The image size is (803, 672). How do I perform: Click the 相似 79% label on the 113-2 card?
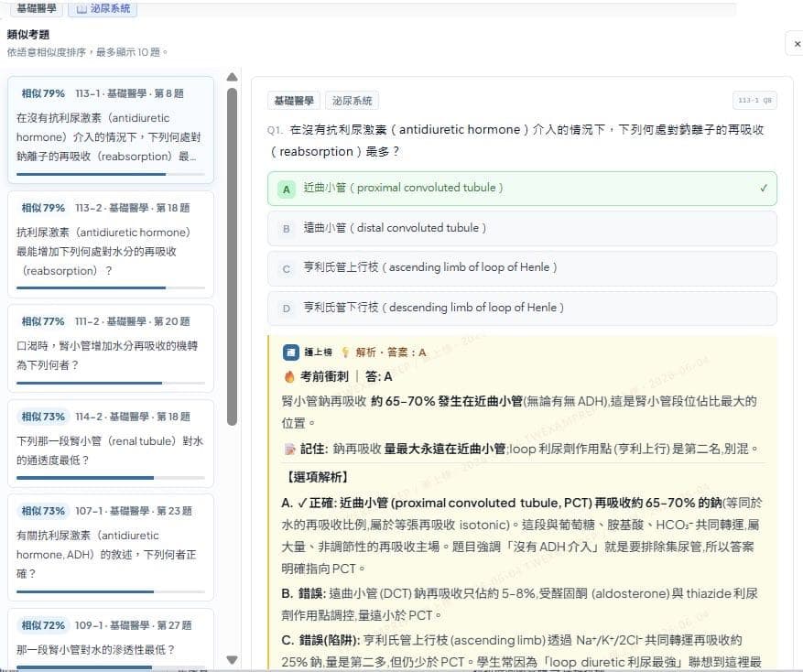pyautogui.click(x=43, y=208)
